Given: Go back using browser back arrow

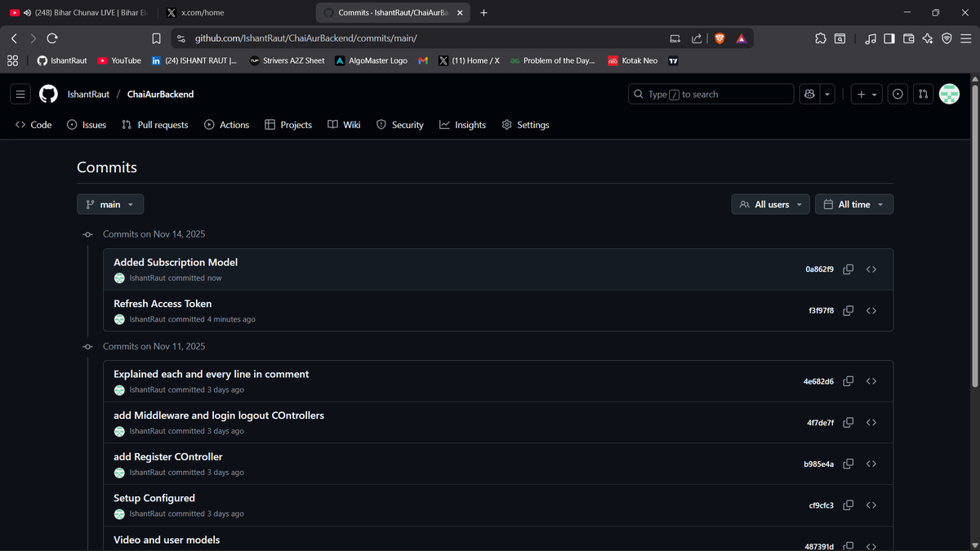Looking at the screenshot, I should point(14,38).
